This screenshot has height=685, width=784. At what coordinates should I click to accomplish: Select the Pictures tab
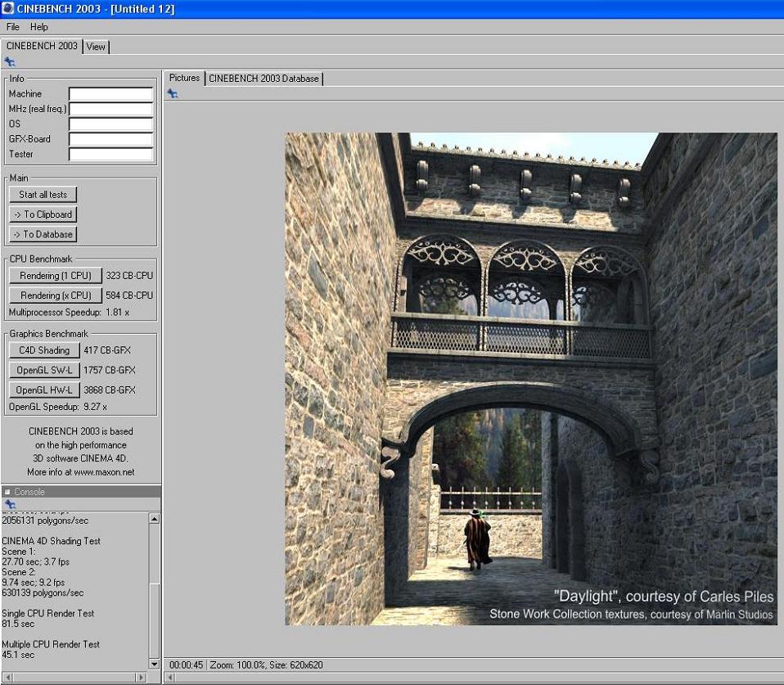pos(184,78)
